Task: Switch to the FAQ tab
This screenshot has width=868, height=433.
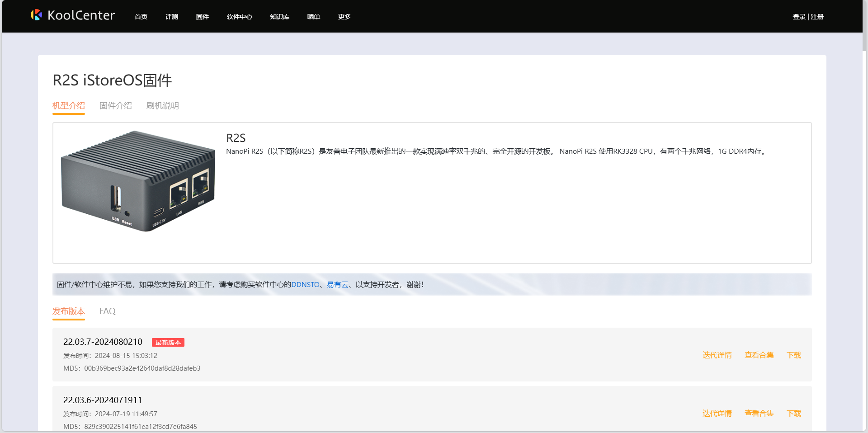Action: click(x=107, y=311)
